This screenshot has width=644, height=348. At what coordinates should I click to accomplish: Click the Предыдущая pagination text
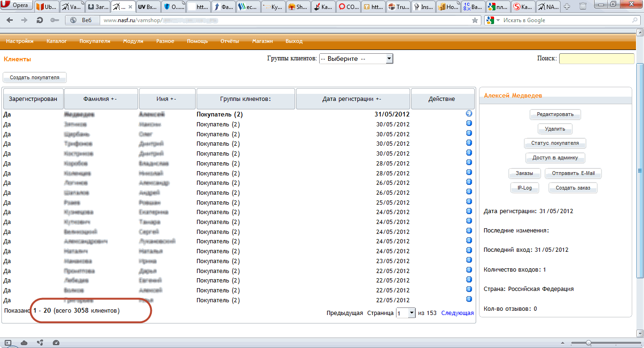[x=345, y=313]
